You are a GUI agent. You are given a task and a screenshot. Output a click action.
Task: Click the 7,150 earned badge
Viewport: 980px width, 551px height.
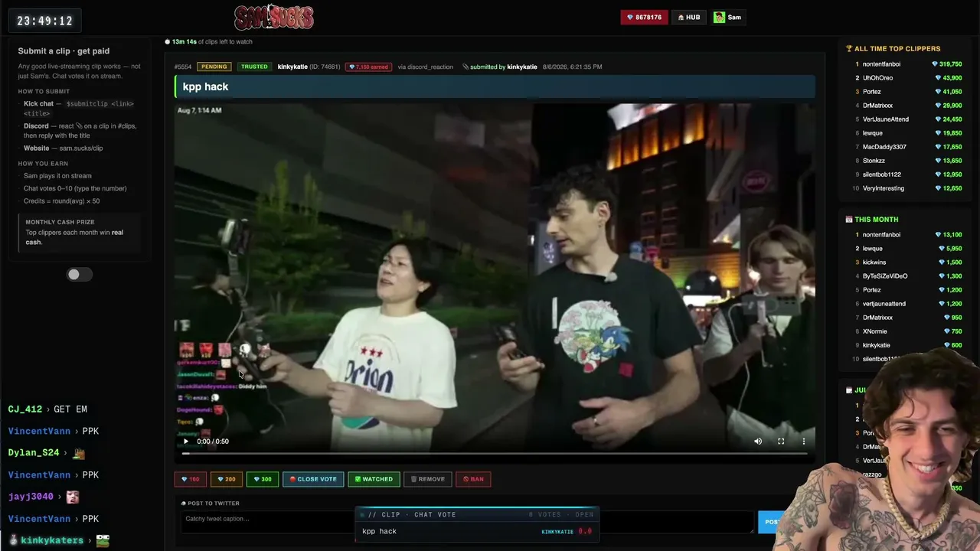coord(368,67)
